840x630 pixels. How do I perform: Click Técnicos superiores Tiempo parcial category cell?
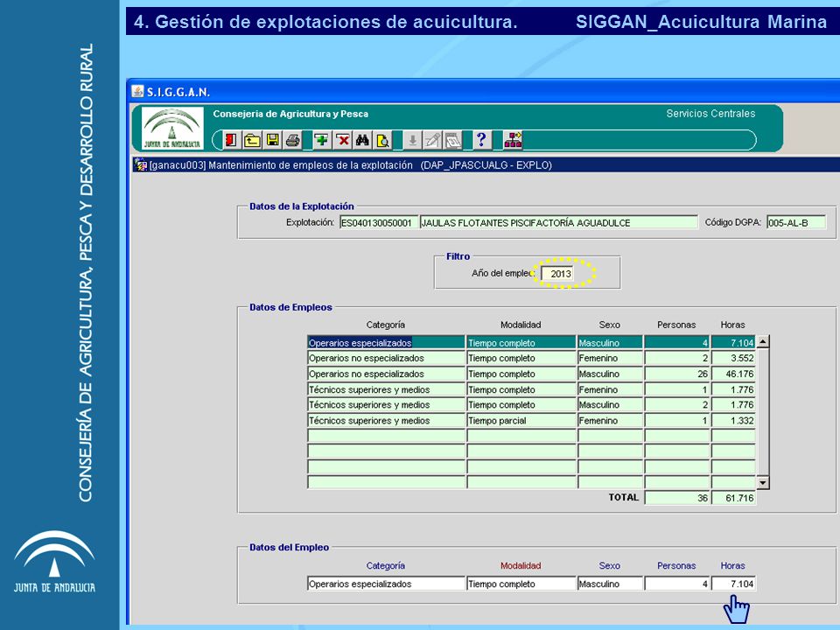pos(386,421)
